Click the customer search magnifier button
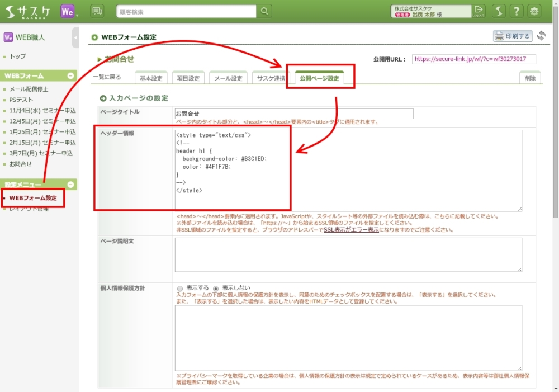Image resolution: width=559 pixels, height=392 pixels. click(264, 11)
